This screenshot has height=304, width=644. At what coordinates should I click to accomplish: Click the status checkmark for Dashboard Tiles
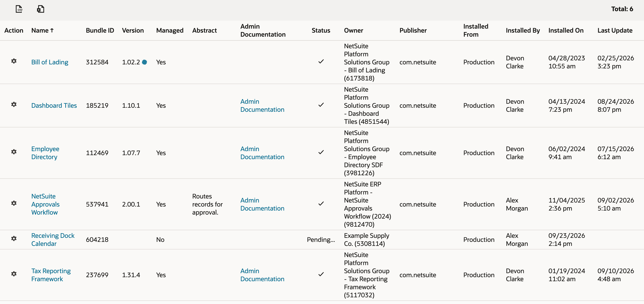[321, 105]
